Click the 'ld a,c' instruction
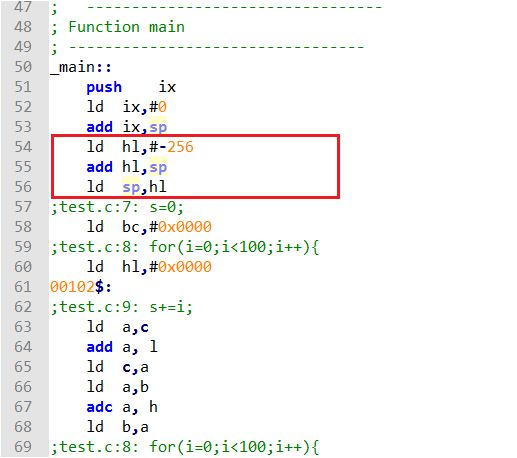Screen dimensions: 517x458 (x=118, y=327)
